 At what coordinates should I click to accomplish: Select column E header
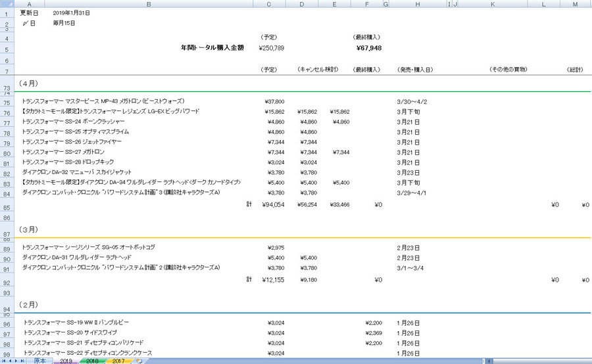tap(335, 4)
